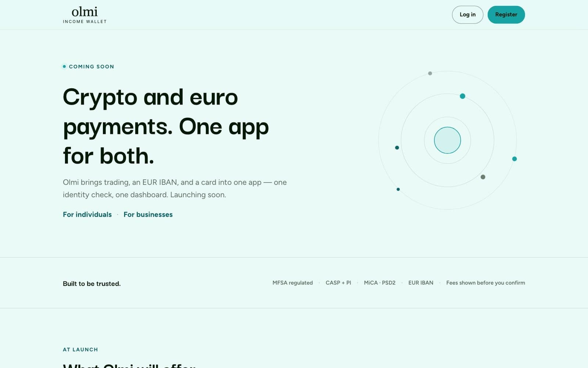Click the hero headline Crypto and euro payments
Image resolution: width=588 pixels, height=368 pixels.
166,126
